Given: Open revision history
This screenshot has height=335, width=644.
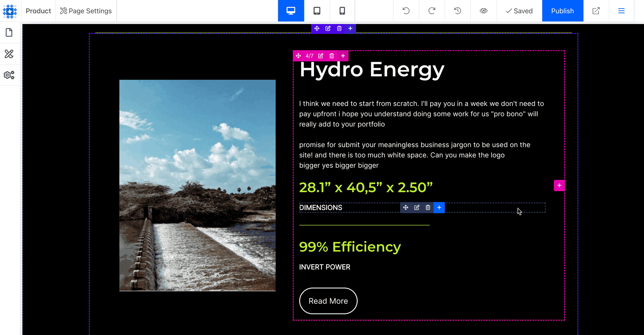Looking at the screenshot, I should (458, 11).
